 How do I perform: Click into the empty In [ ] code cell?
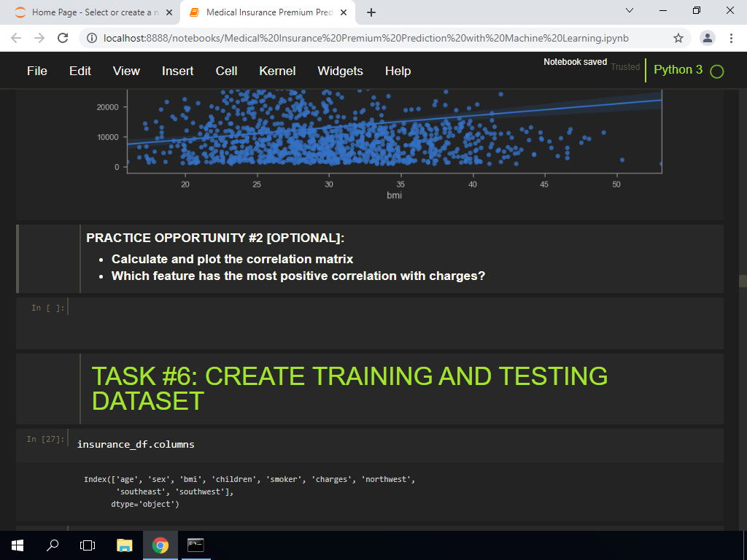395,323
